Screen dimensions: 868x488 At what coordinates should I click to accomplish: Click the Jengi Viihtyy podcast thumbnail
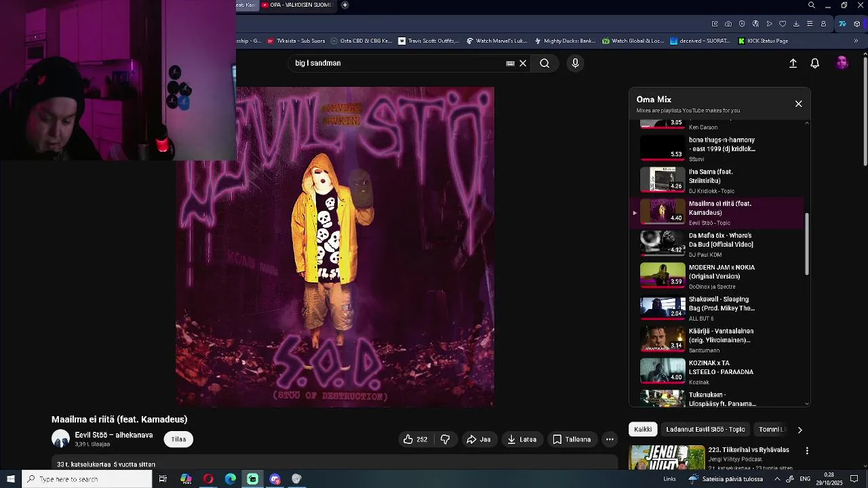pos(667,457)
